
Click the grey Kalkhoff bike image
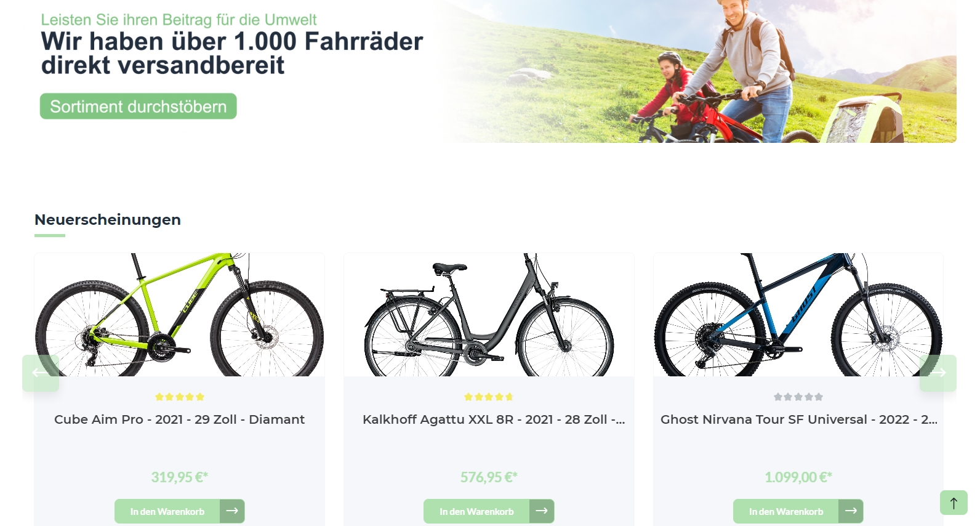(x=489, y=315)
